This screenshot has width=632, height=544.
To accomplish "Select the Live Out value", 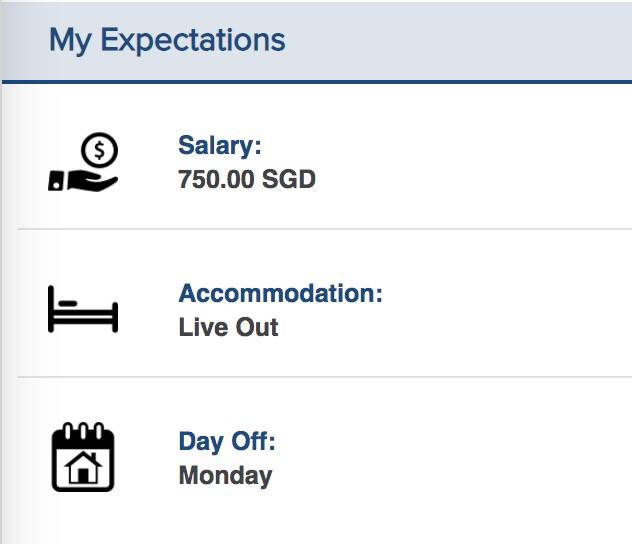I will point(228,327).
